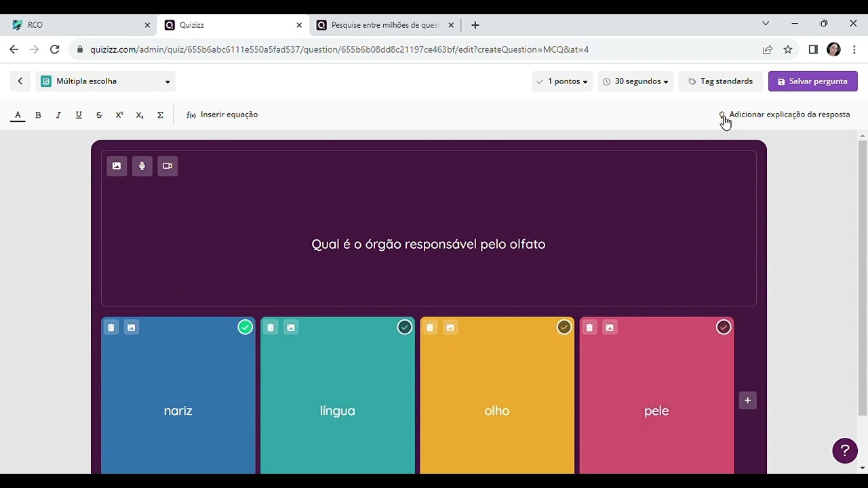
Task: Open the tab search dropdown chevron
Action: click(766, 24)
